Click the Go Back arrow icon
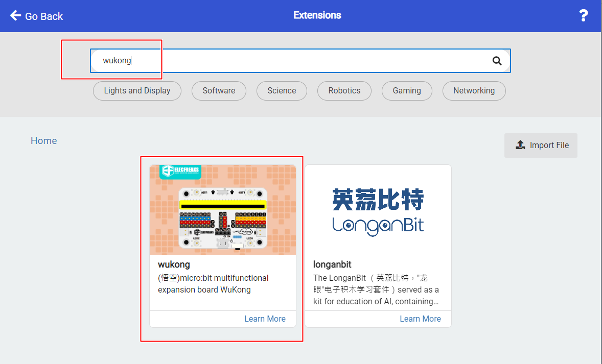The height and width of the screenshot is (364, 602). click(x=15, y=15)
